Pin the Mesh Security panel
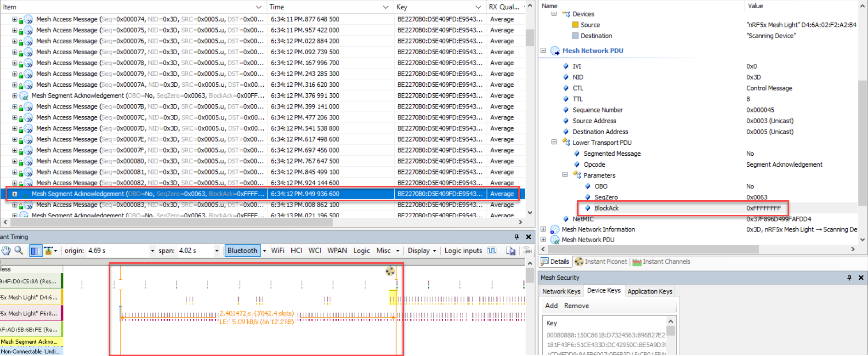Image resolution: width=868 pixels, height=356 pixels. coord(849,277)
